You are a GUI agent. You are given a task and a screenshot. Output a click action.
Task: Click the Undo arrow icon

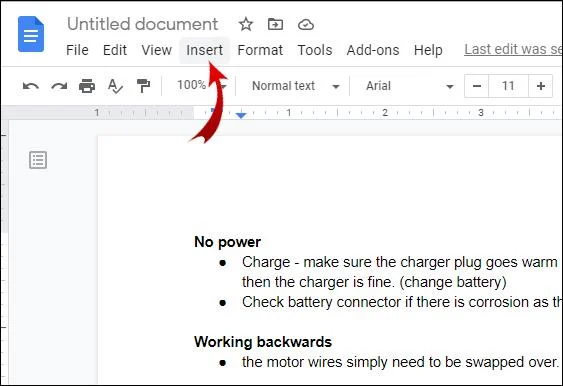click(x=31, y=86)
